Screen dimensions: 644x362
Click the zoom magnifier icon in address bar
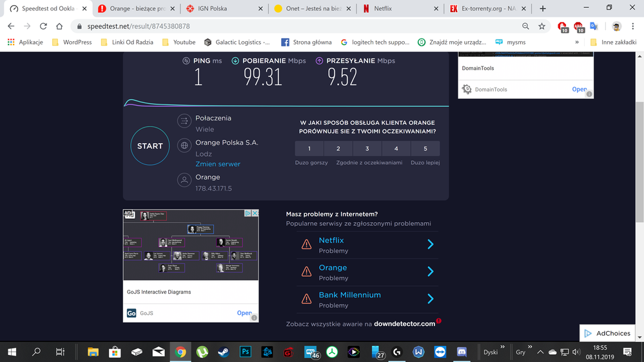(525, 26)
